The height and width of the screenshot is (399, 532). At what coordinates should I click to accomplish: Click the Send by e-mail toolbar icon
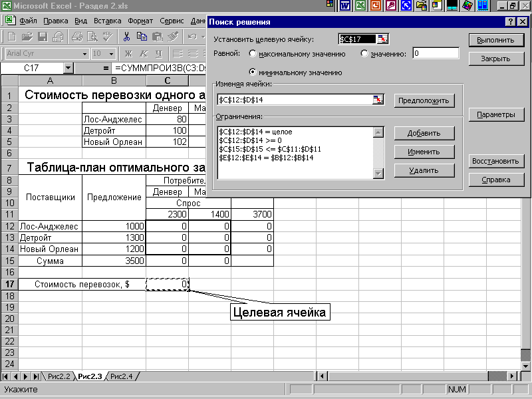tap(58, 37)
